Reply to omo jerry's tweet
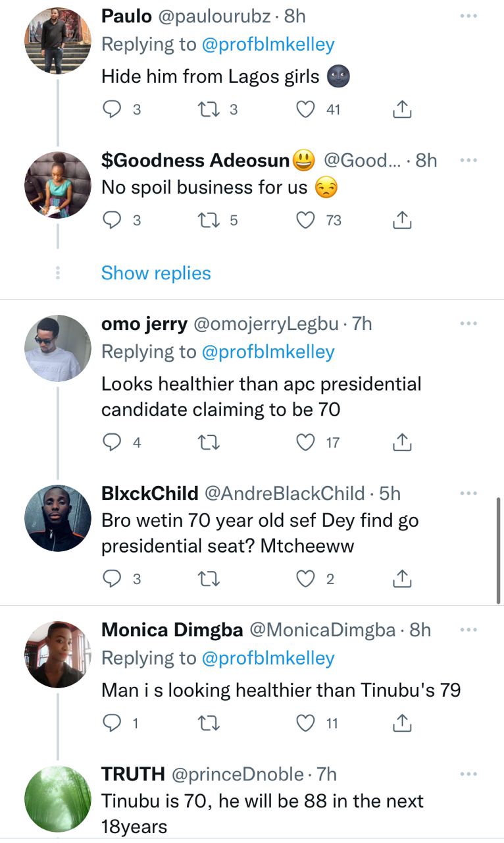Image resolution: width=504 pixels, height=843 pixels. coord(113,443)
